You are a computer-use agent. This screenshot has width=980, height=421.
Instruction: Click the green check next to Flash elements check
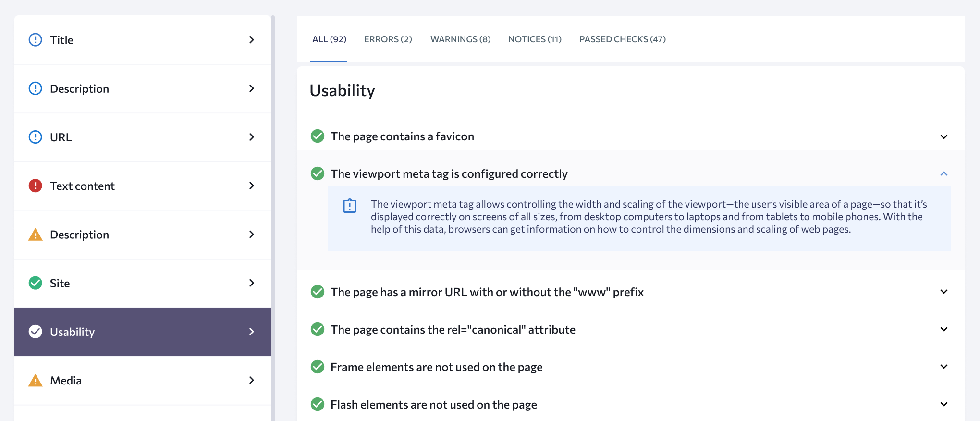(x=318, y=404)
